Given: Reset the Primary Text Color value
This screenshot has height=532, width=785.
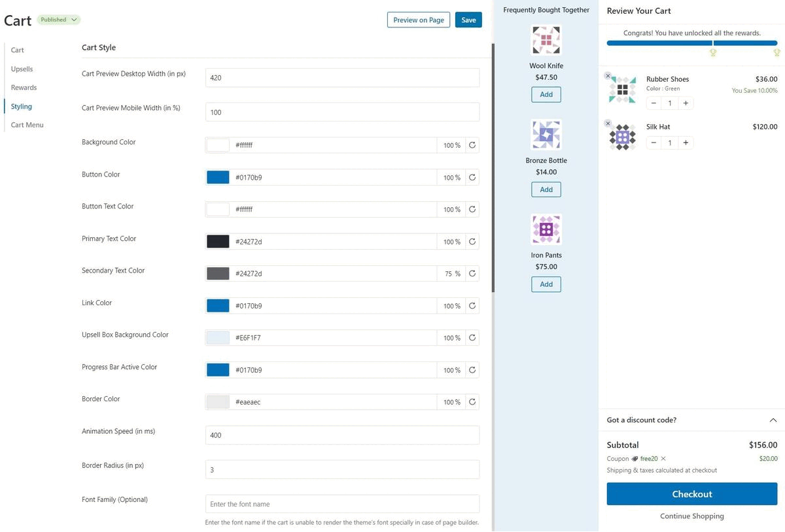Looking at the screenshot, I should (472, 241).
